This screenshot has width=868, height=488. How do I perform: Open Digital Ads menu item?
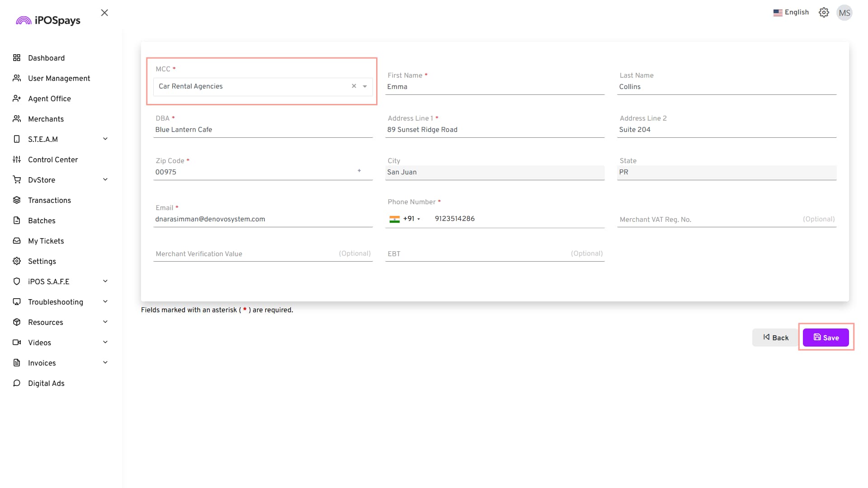46,383
